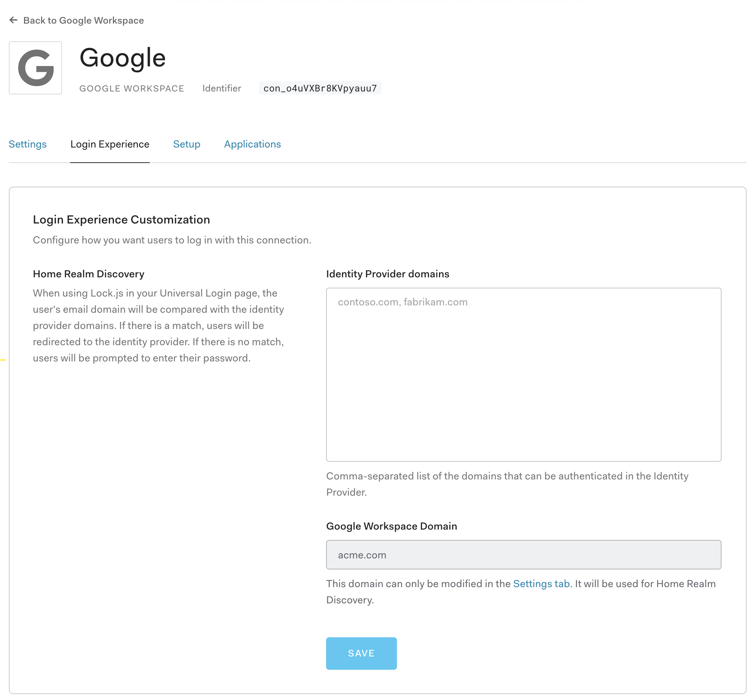Go back to Google Workspace link
This screenshot has height=700, width=754.
coord(83,20)
